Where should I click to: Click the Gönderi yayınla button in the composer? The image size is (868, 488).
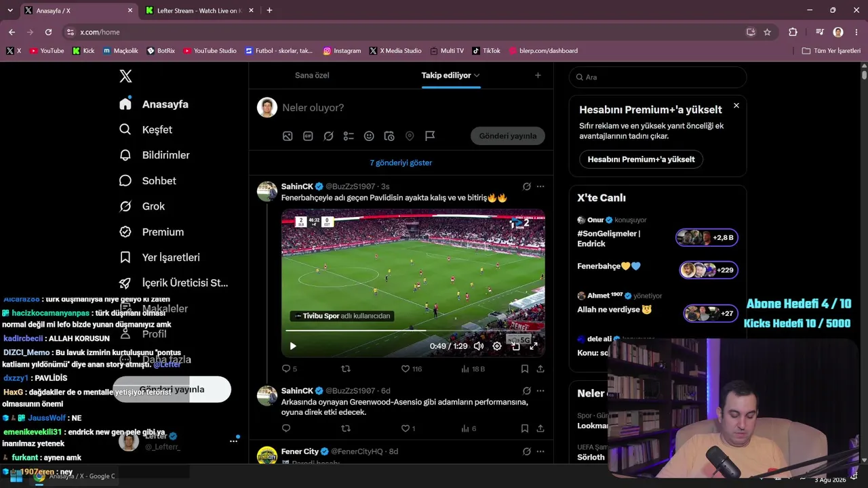coord(508,136)
